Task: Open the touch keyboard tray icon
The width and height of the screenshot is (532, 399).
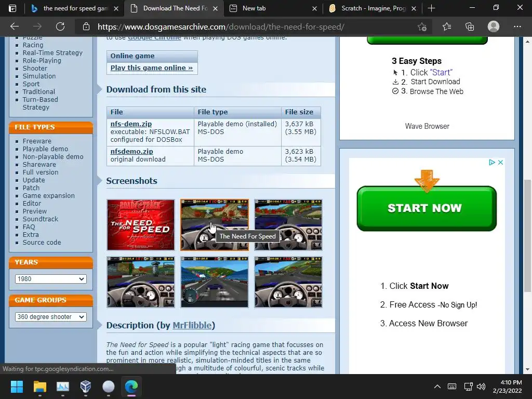Action: (452, 387)
